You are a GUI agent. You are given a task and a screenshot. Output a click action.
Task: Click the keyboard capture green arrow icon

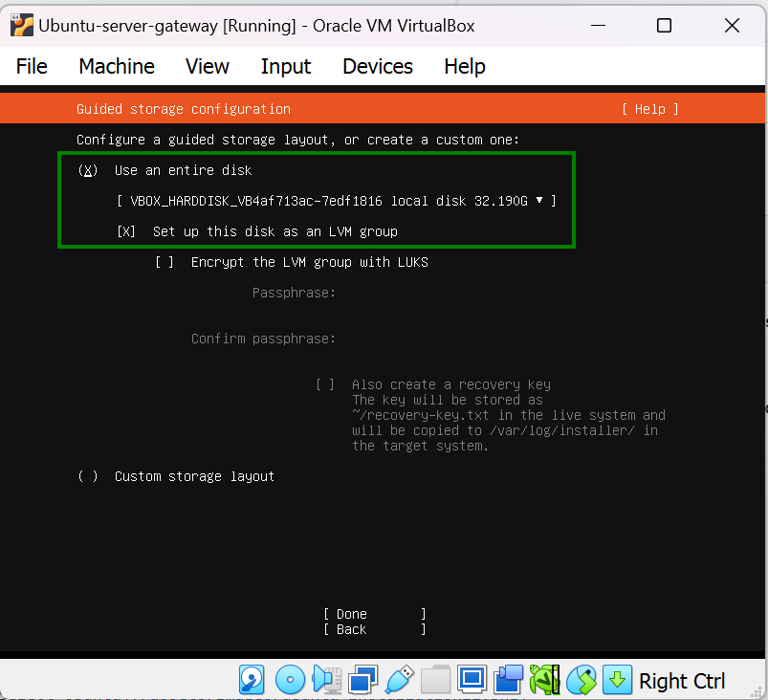point(617,679)
